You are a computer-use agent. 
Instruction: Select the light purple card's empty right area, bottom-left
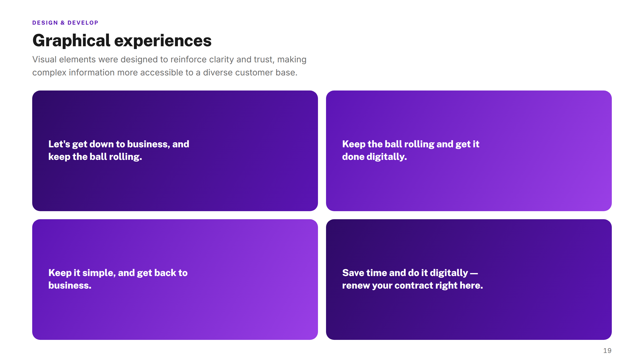point(253,280)
